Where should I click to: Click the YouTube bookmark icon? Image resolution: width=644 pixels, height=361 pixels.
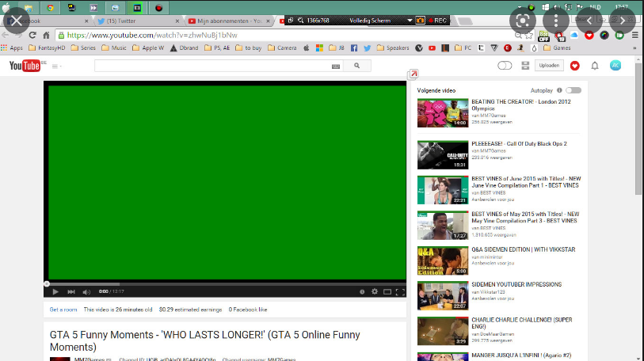(432, 48)
